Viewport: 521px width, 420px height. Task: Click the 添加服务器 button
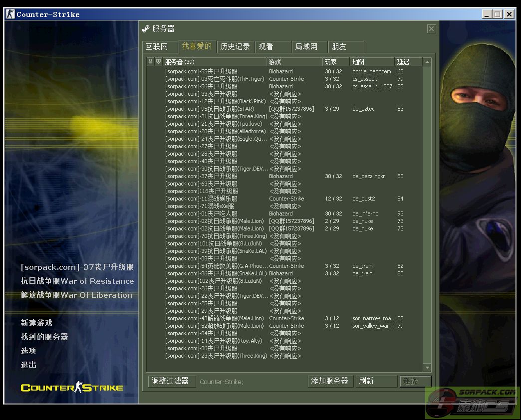pyautogui.click(x=331, y=381)
